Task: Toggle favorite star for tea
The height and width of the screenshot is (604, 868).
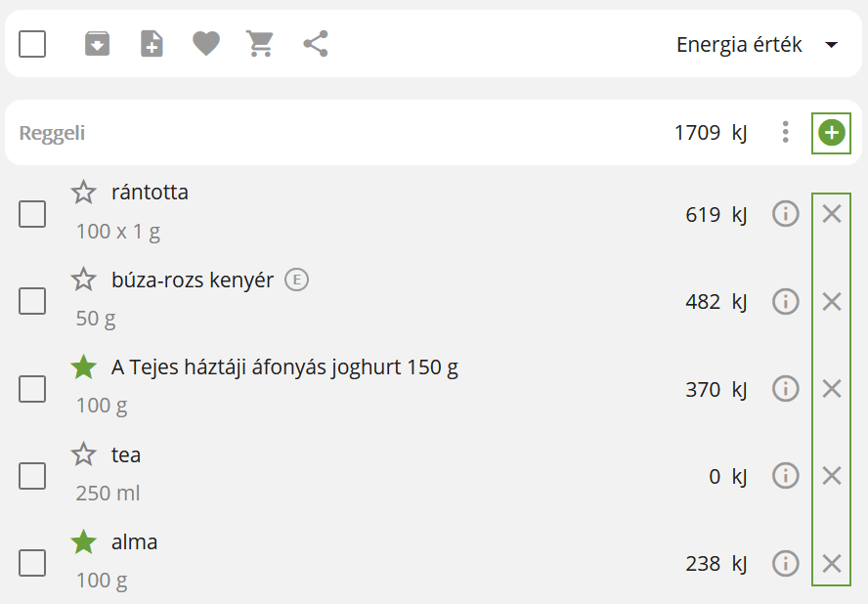Action: click(x=84, y=453)
